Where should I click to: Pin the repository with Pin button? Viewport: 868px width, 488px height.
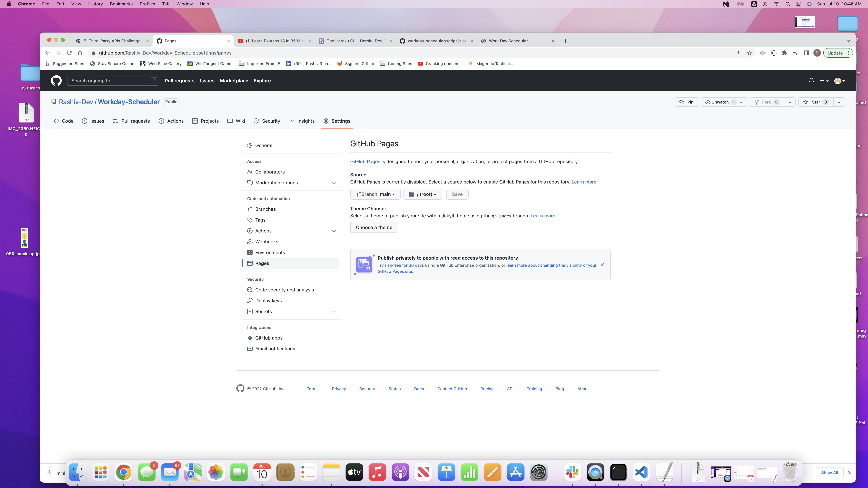[686, 102]
